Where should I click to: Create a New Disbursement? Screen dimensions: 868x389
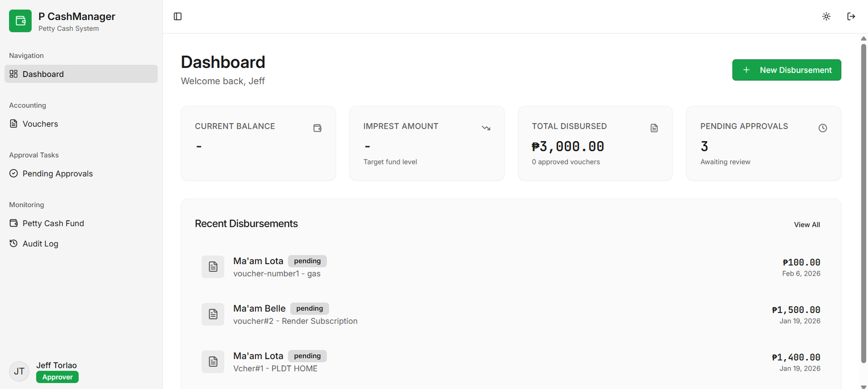coord(786,70)
